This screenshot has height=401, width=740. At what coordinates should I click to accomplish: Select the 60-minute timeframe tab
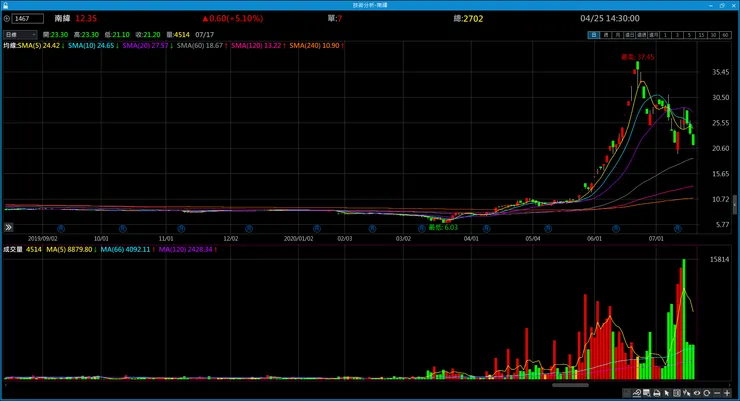coord(725,35)
